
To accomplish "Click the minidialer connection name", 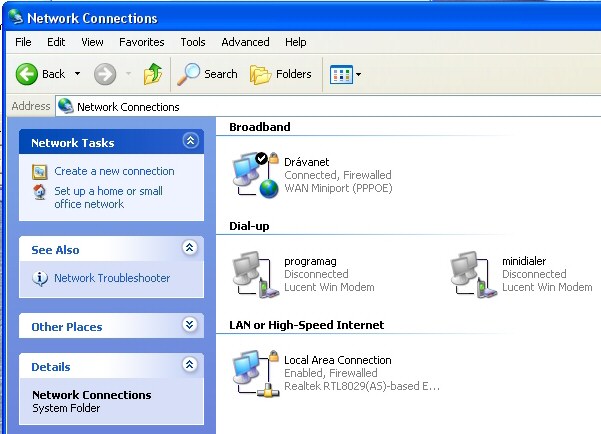I will [524, 261].
